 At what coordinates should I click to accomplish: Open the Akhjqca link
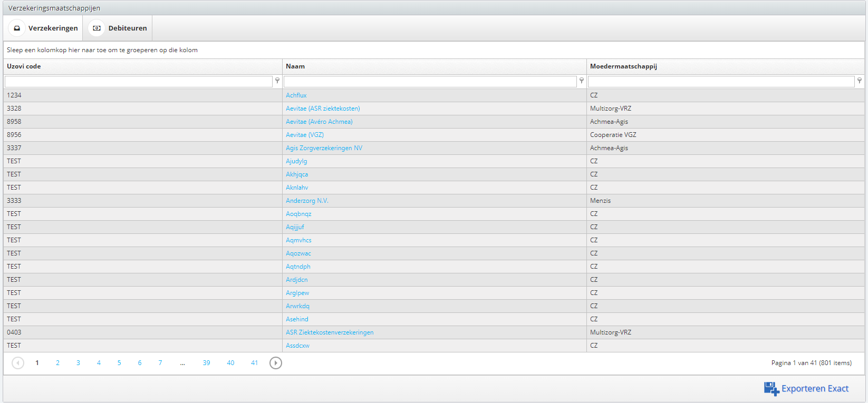click(297, 174)
